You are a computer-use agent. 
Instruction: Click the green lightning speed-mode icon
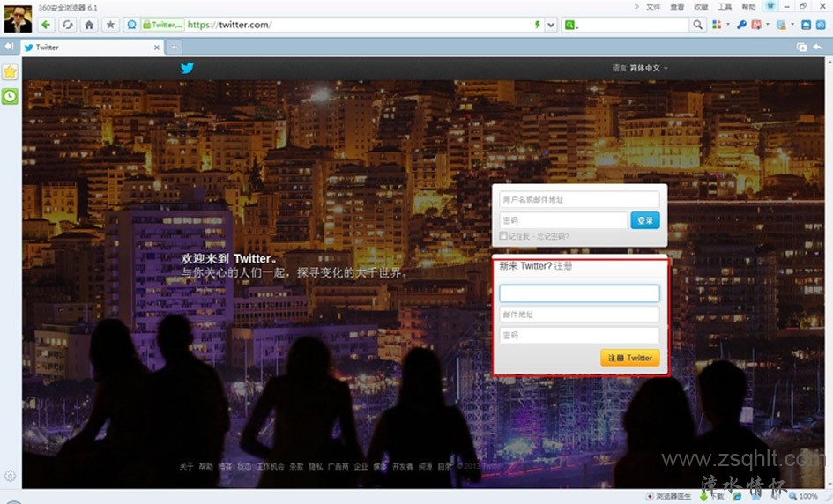click(537, 25)
